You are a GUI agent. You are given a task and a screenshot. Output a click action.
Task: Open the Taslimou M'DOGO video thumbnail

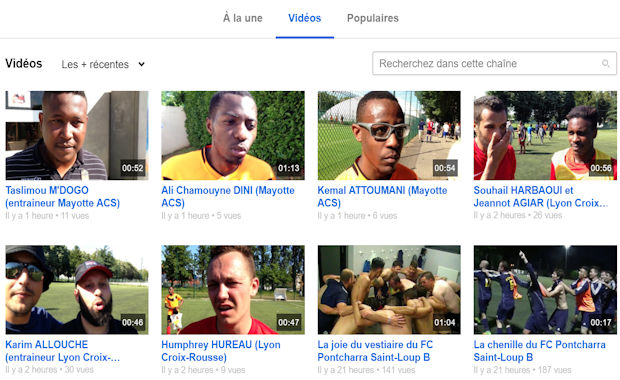click(77, 136)
